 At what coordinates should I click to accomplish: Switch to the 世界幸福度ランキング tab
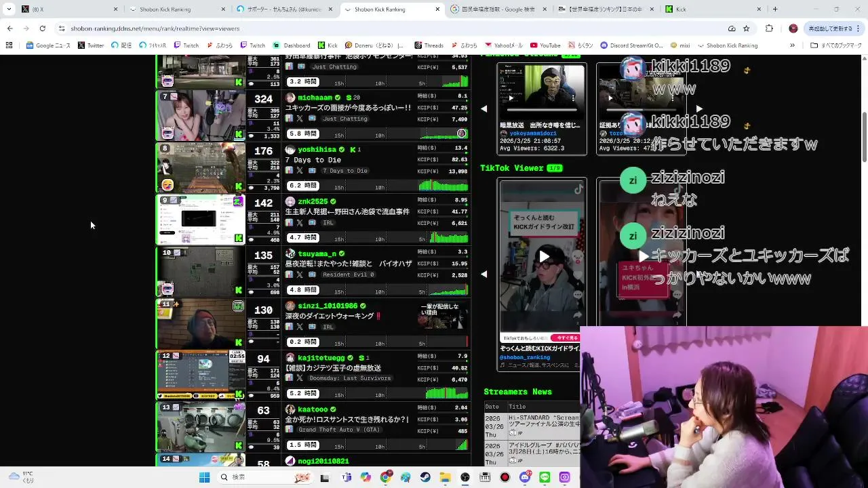click(x=606, y=9)
